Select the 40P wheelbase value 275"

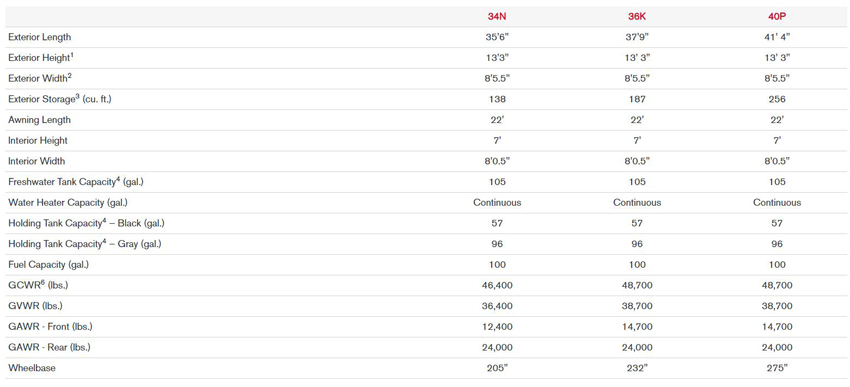pos(777,367)
